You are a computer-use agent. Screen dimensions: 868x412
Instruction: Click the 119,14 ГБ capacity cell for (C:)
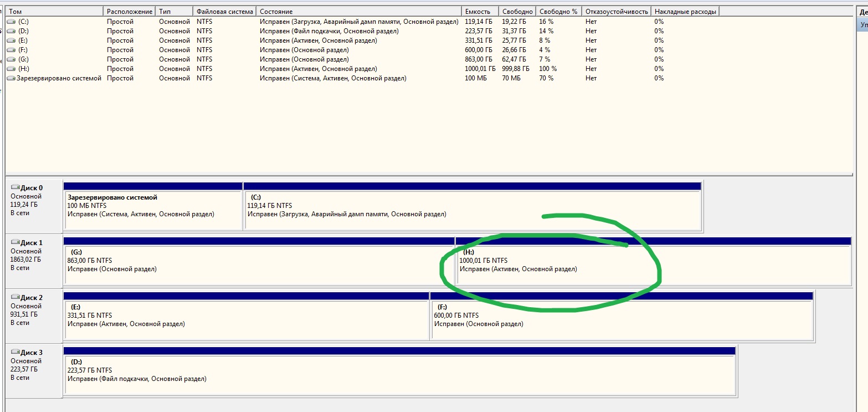point(479,22)
